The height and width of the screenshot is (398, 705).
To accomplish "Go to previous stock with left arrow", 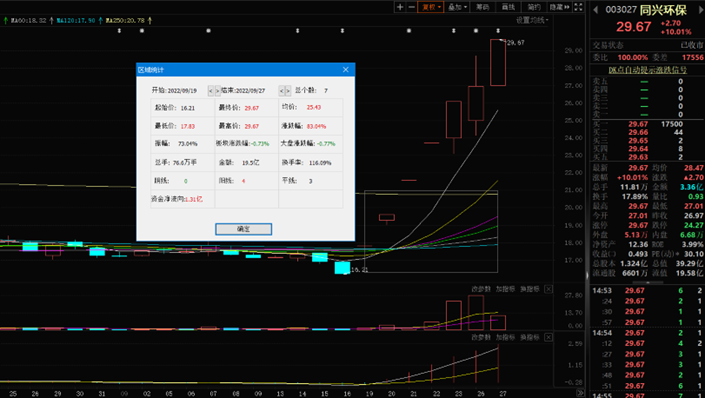I will (596, 9).
